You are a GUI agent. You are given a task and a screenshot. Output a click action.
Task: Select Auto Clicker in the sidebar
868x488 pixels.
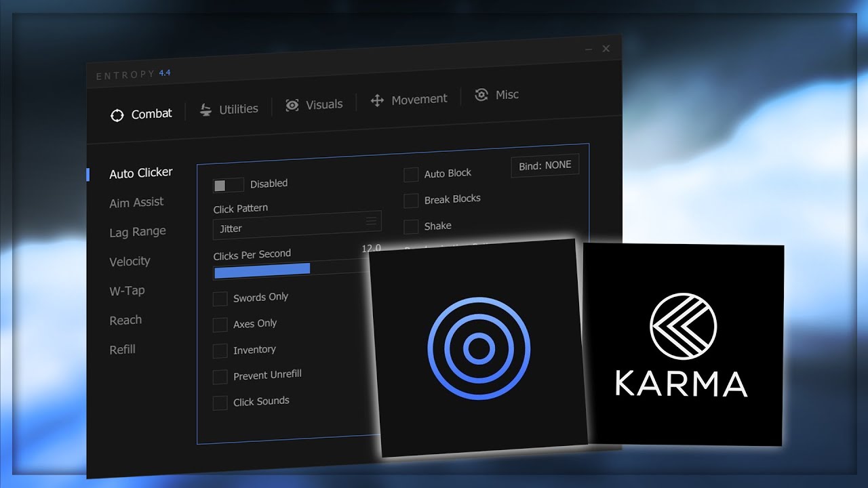[x=141, y=173]
